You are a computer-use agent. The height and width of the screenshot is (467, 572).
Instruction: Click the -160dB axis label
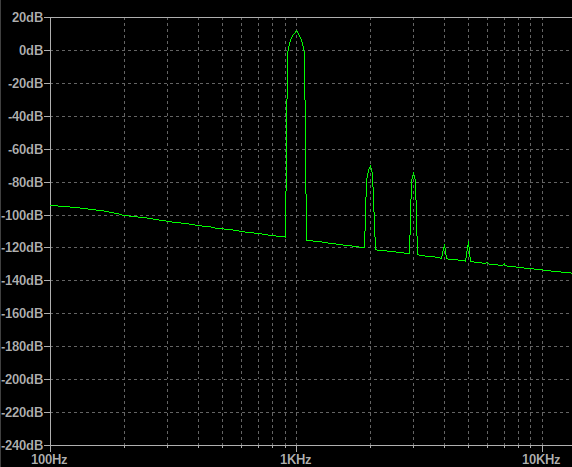click(22, 313)
